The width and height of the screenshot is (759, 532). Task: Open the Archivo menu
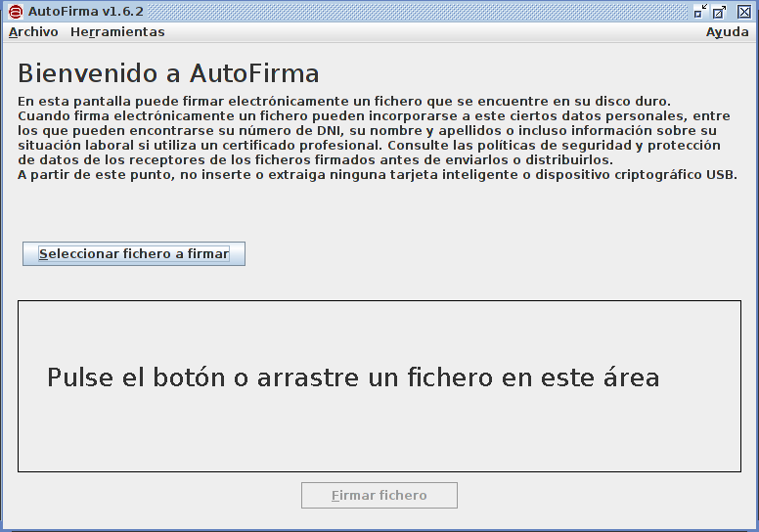click(x=33, y=32)
